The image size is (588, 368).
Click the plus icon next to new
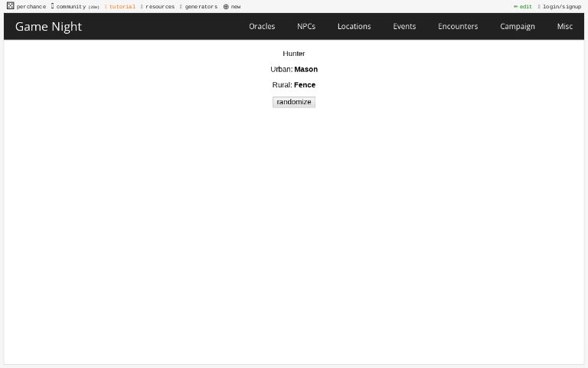pyautogui.click(x=226, y=7)
